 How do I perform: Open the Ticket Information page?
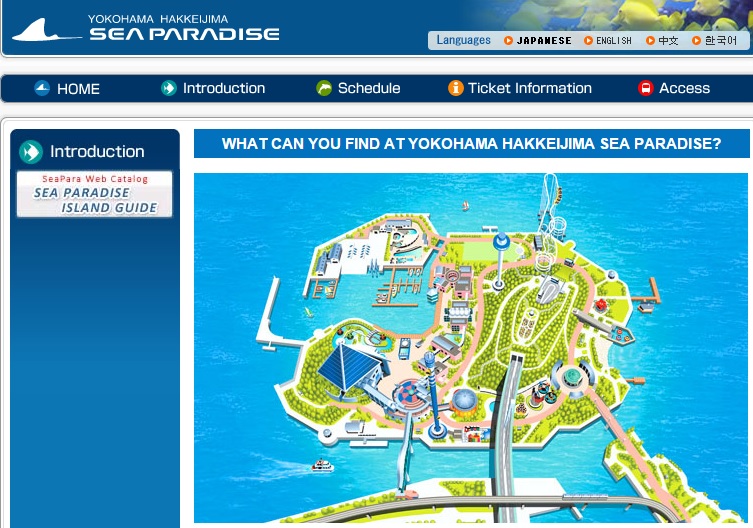click(529, 88)
